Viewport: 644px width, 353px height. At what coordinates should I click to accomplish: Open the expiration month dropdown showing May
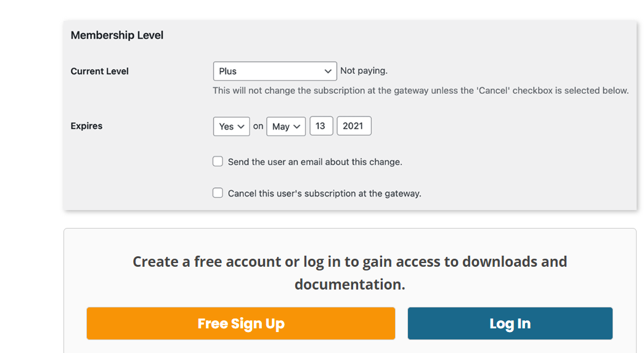click(x=286, y=126)
